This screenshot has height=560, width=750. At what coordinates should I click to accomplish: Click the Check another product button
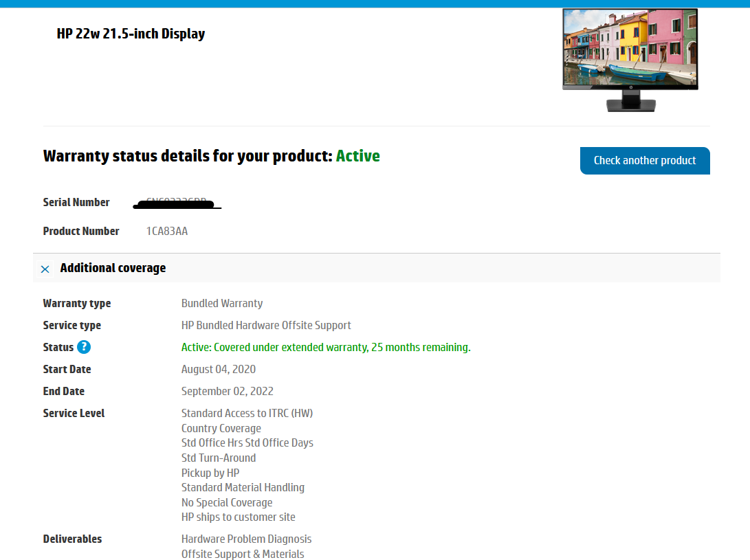pos(645,161)
